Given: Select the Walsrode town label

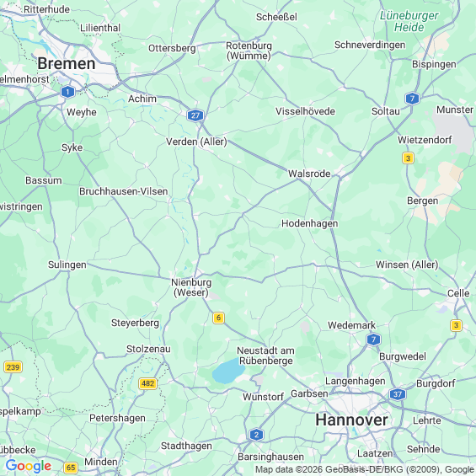Looking at the screenshot, I should pos(309,174).
